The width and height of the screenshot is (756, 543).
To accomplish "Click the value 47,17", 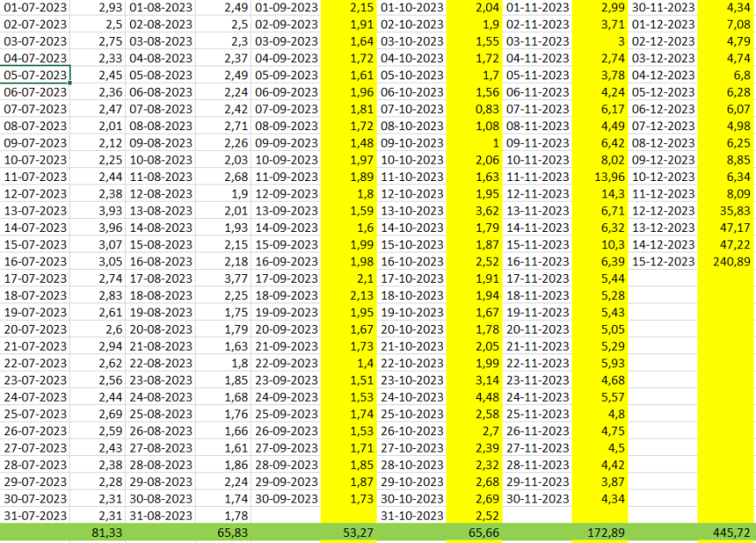I will 734,228.
